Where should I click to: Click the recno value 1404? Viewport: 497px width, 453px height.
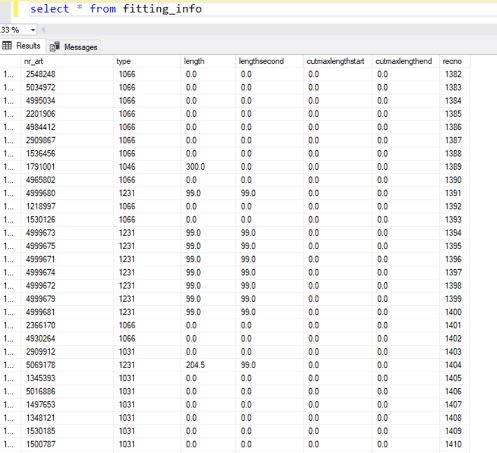coord(453,365)
